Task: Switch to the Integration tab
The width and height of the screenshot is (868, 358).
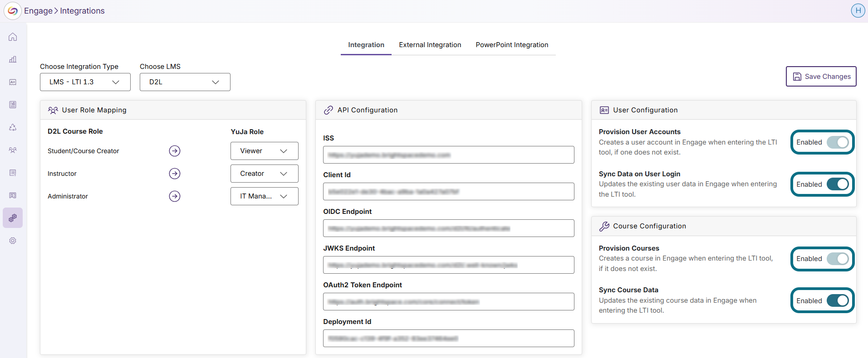Action: (366, 45)
